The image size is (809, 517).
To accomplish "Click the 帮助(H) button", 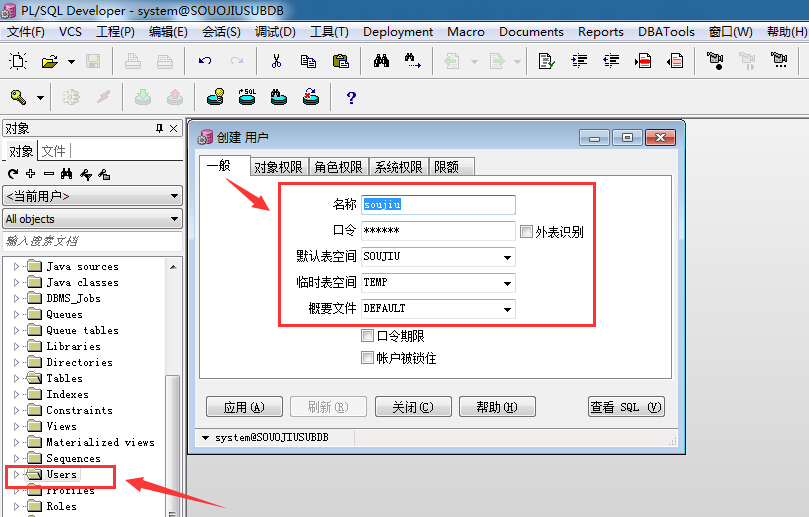I will (497, 407).
